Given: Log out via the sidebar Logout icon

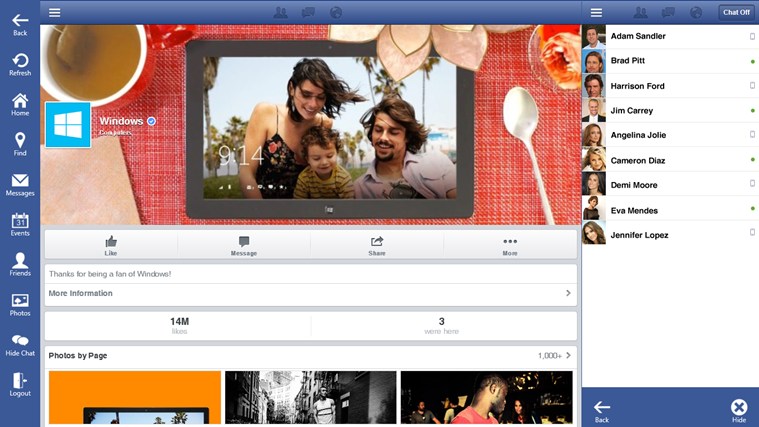Looking at the screenshot, I should coord(20,385).
